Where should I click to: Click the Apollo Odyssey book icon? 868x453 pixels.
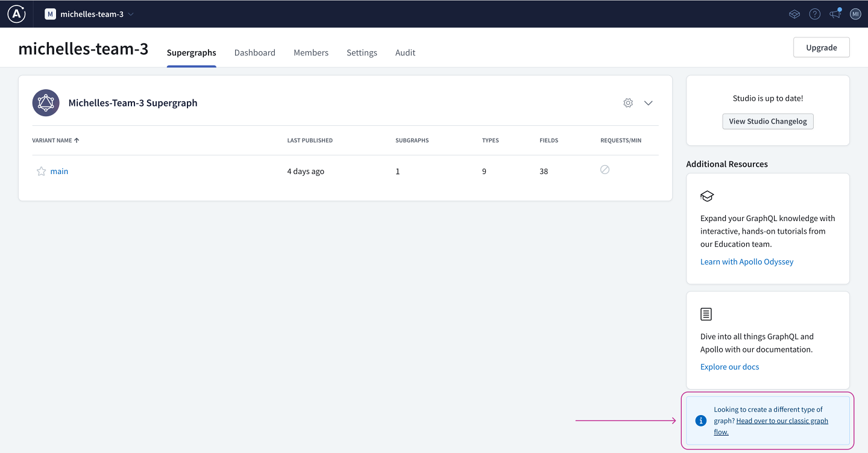click(x=706, y=195)
